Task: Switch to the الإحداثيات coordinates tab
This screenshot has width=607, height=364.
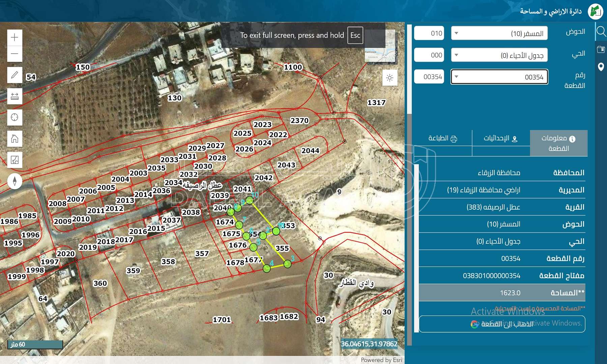Action: (x=501, y=139)
